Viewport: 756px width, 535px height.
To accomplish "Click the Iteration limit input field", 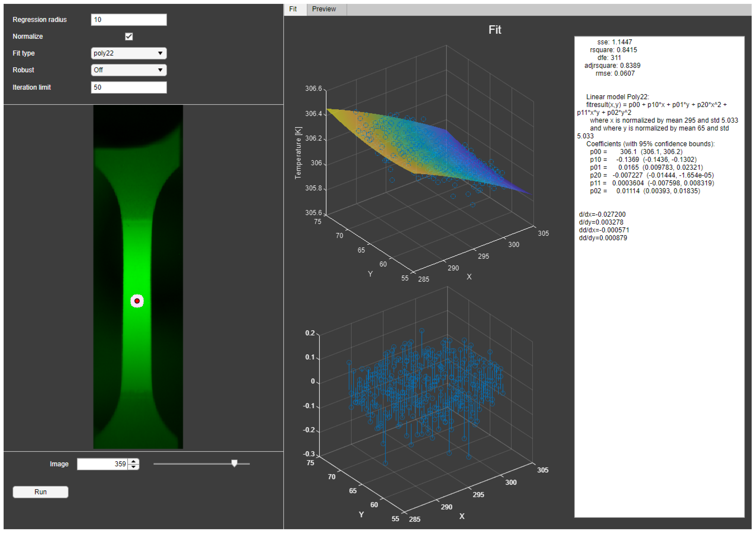I will pos(128,87).
